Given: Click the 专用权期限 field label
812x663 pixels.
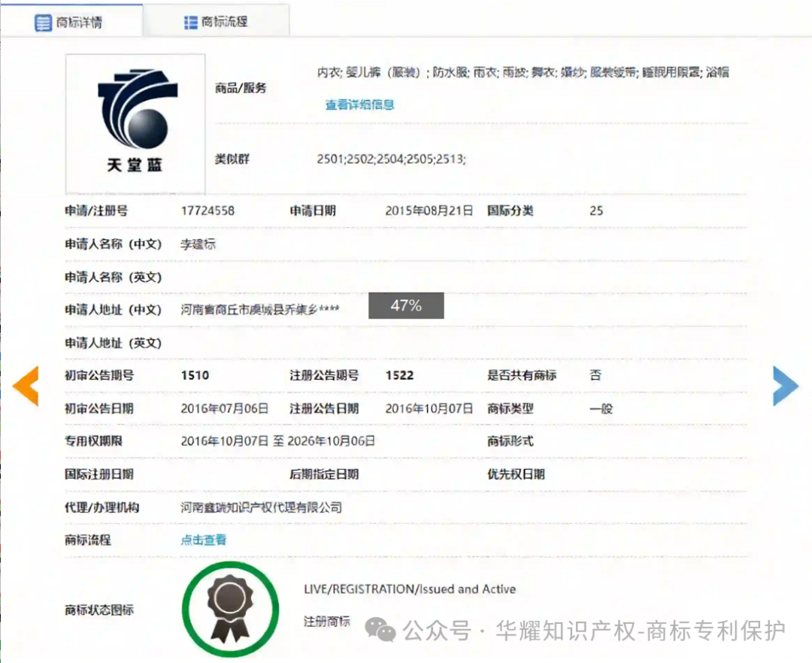Looking at the screenshot, I should pos(93,441).
